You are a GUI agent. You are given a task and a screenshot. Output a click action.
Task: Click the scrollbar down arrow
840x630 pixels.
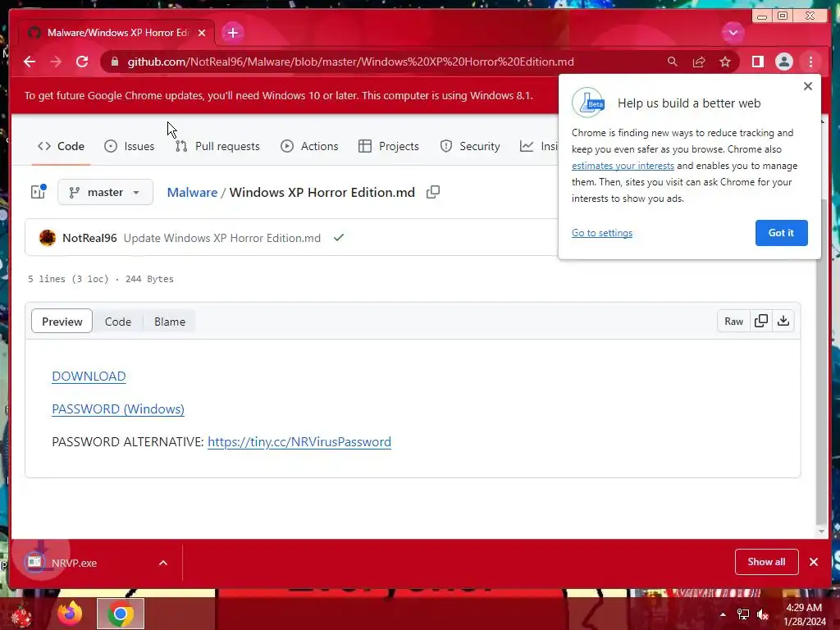click(x=822, y=532)
